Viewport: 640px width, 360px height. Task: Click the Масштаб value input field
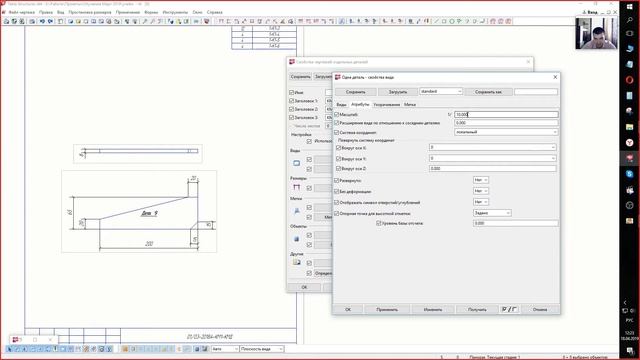point(506,115)
